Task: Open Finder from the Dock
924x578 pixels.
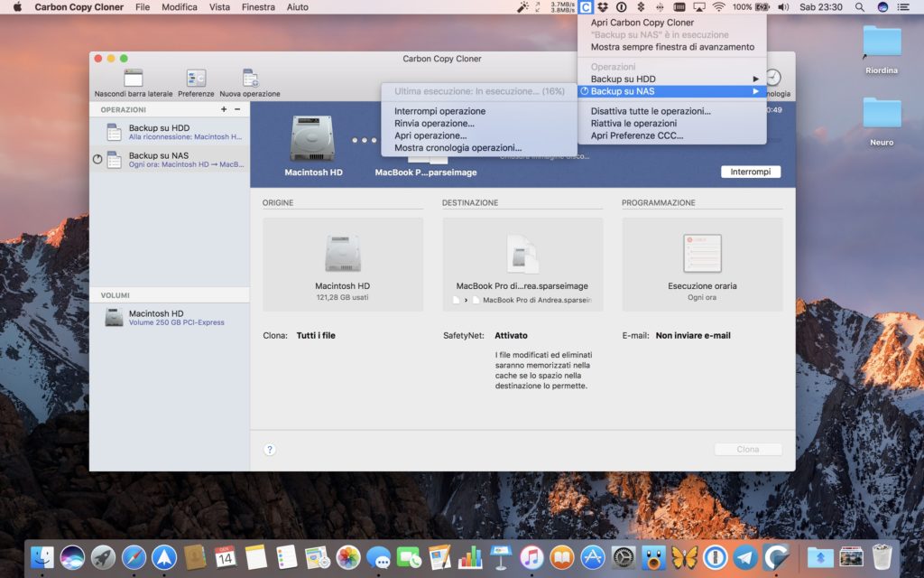Action: point(42,557)
